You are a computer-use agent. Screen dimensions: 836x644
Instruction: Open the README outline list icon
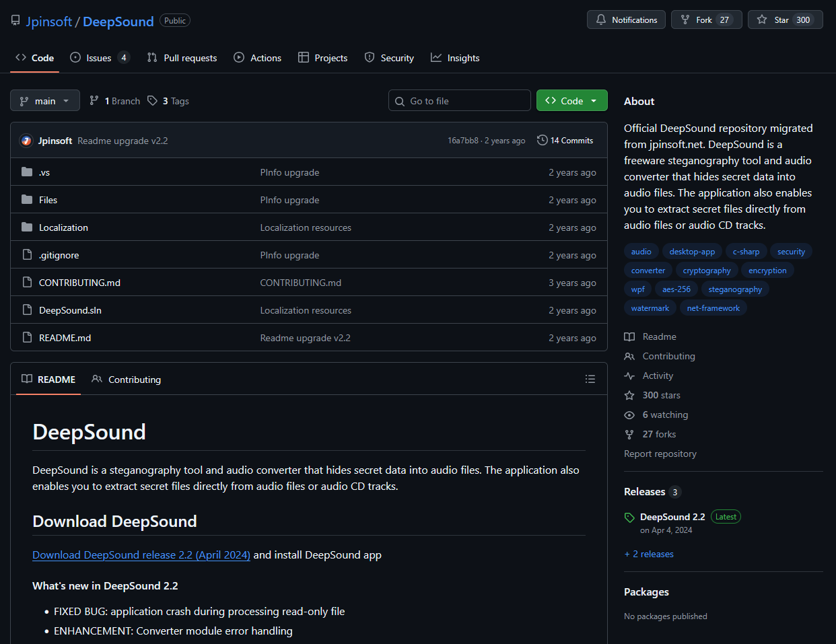click(x=590, y=379)
